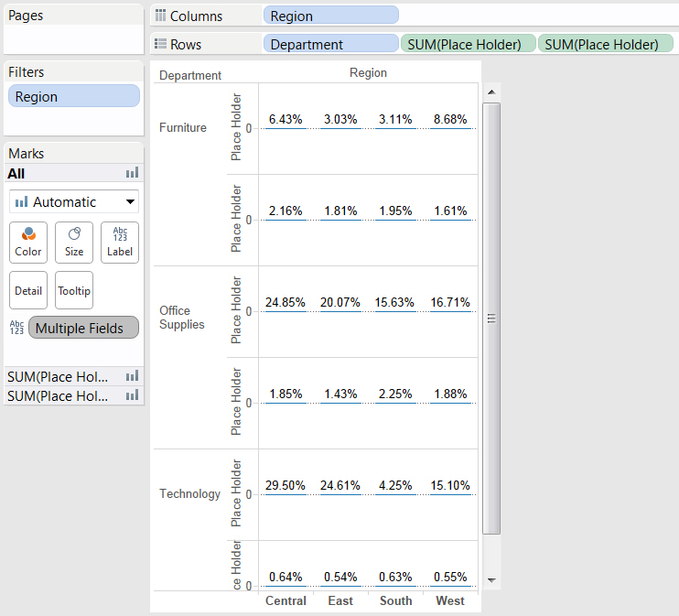Screen dimensions: 679x616
Task: Click the Rows shelf icon
Action: [160, 44]
